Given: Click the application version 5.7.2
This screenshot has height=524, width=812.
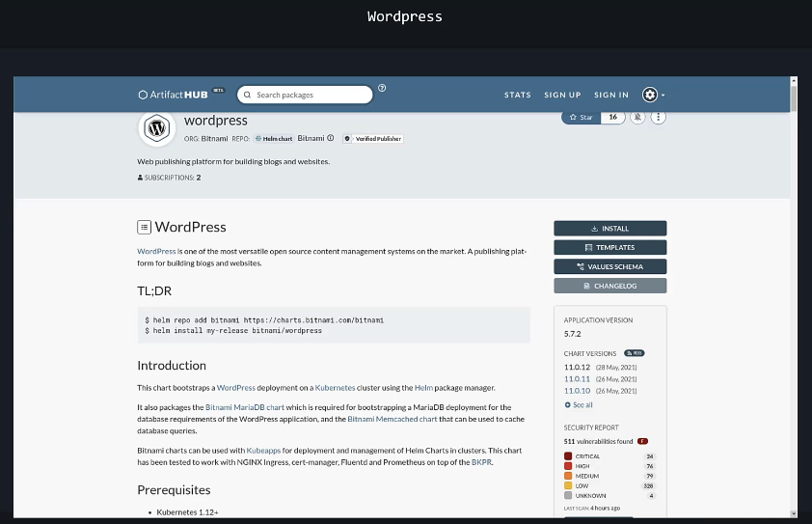Looking at the screenshot, I should click(572, 334).
